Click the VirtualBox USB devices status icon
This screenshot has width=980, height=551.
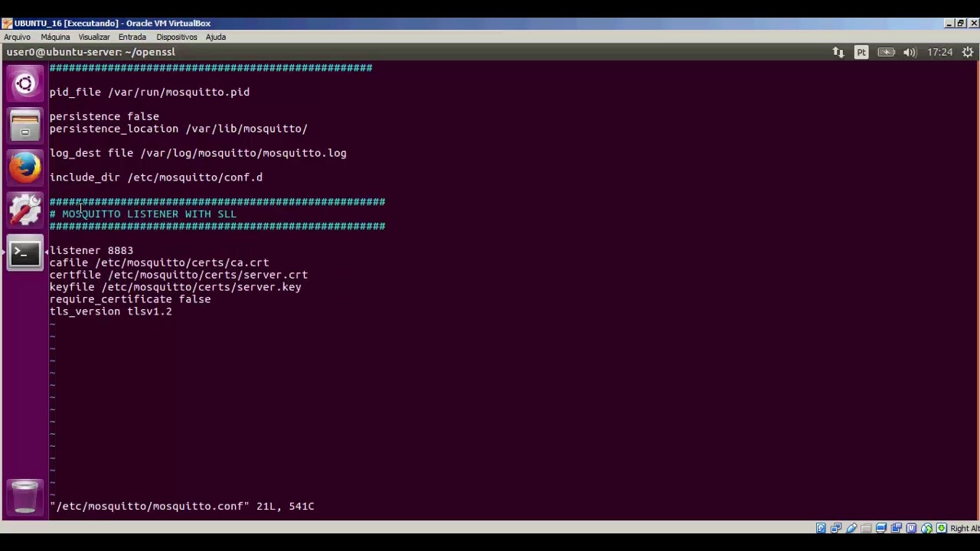851,528
